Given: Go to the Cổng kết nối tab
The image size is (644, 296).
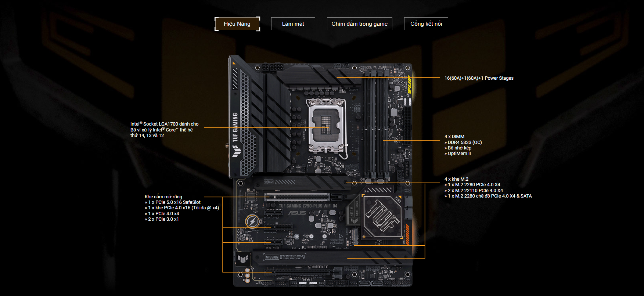Looking at the screenshot, I should coord(426,24).
